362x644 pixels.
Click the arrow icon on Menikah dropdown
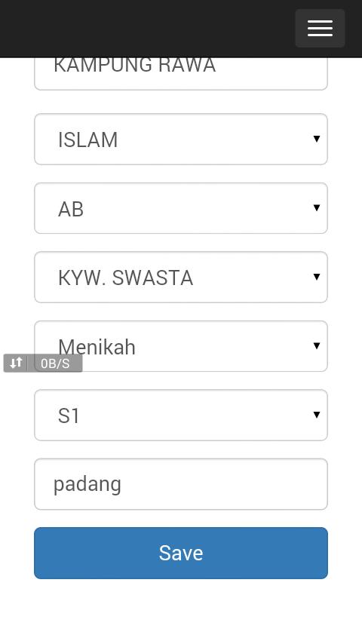317,346
